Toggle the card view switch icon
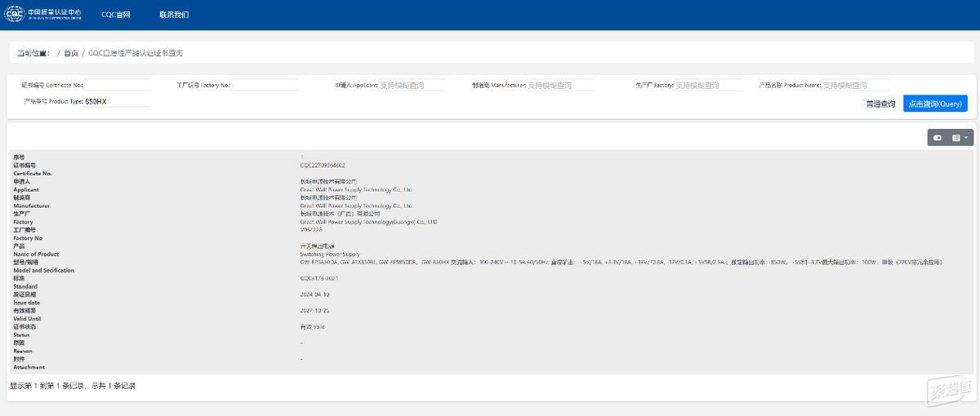The height and width of the screenshot is (416, 980). tap(937, 138)
